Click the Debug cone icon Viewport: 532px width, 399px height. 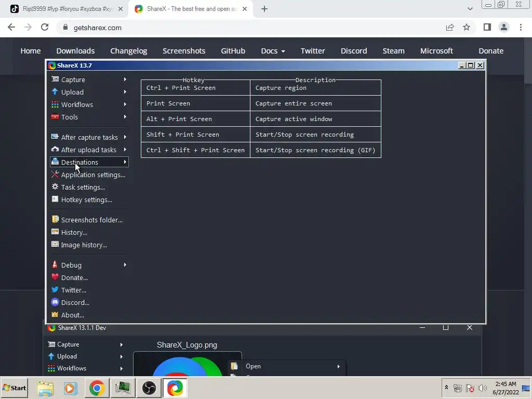(x=55, y=264)
